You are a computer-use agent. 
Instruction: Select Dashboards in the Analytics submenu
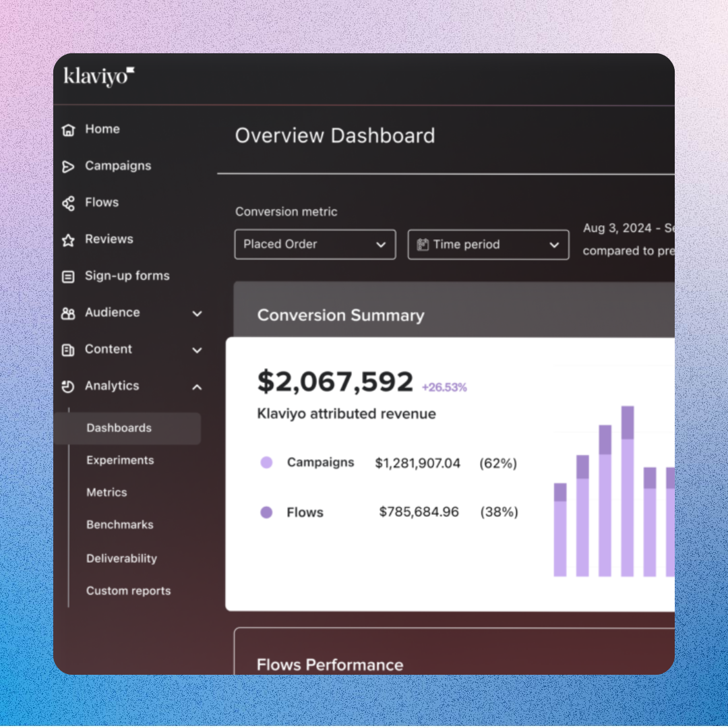tap(119, 428)
